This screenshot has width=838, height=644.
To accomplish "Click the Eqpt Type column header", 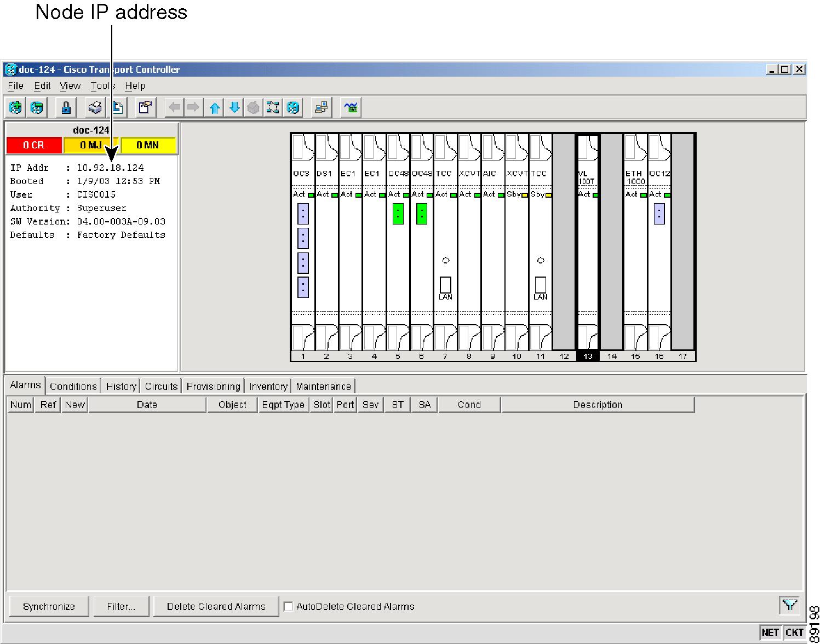I will tap(283, 405).
